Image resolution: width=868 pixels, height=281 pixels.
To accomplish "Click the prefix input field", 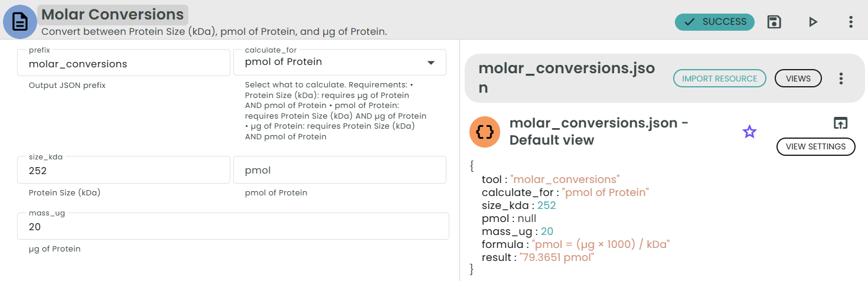I will (123, 63).
